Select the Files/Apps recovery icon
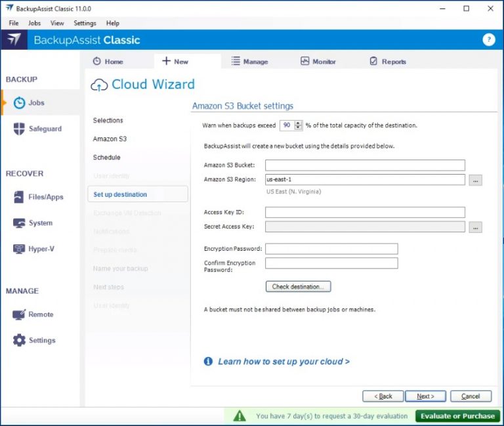504x426 pixels. (19, 197)
